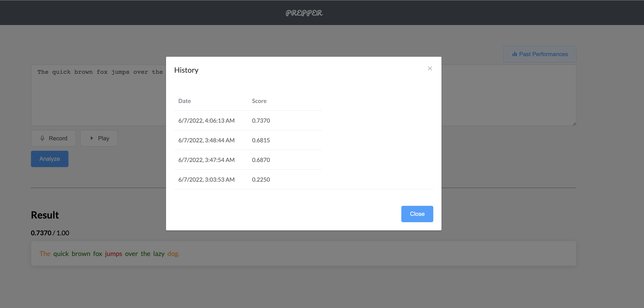Viewport: 644px width, 308px height.
Task: Select the 4:06:13 AM history row
Action: (206, 121)
